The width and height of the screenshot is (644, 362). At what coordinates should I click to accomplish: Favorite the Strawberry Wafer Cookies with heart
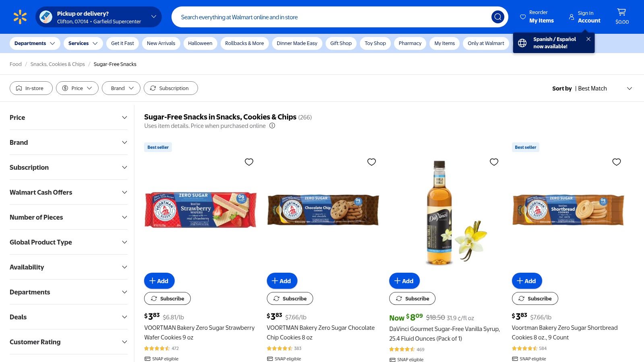pyautogui.click(x=249, y=162)
